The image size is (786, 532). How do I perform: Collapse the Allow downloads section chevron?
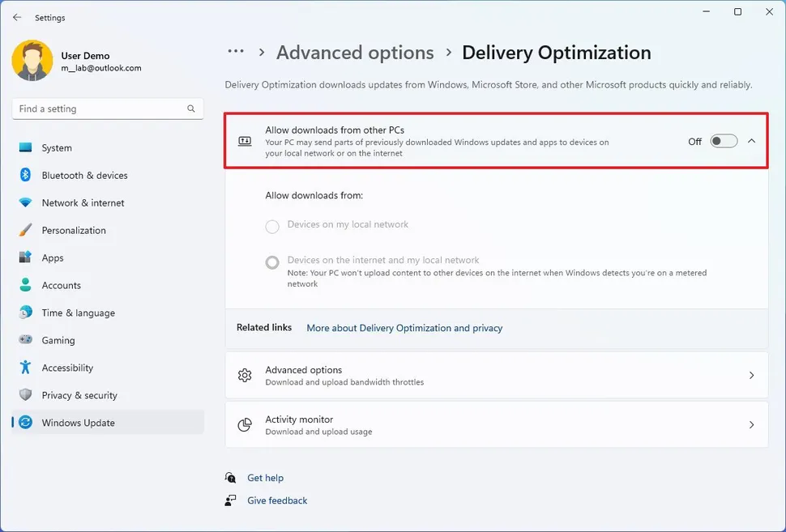[x=751, y=141]
